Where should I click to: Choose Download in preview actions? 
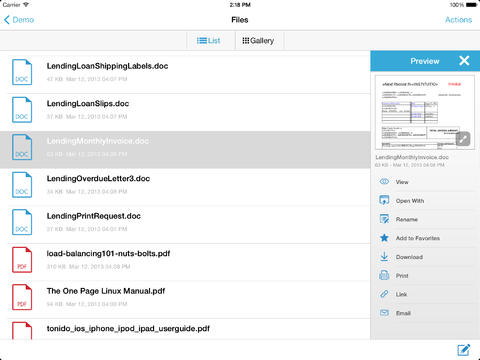[425, 257]
